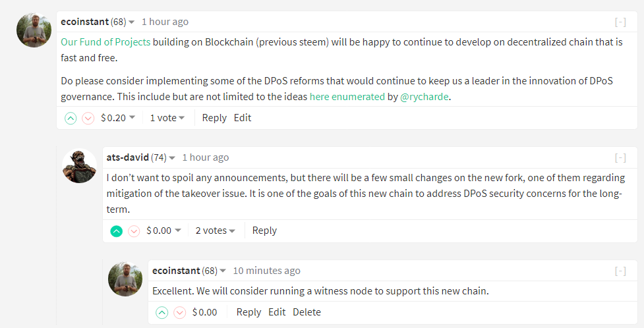The image size is (644, 328).
Task: Expand ats-david's $0.00 payout dropdown
Action: (163, 231)
